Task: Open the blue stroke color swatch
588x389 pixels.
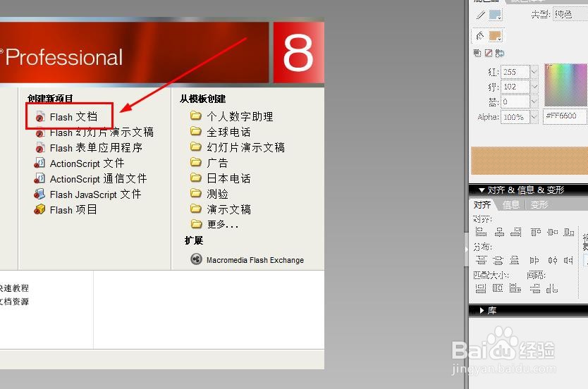Action: (x=496, y=15)
